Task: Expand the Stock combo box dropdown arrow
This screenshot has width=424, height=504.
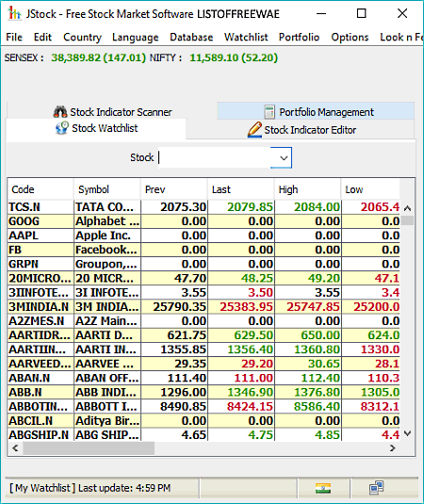Action: click(x=283, y=158)
